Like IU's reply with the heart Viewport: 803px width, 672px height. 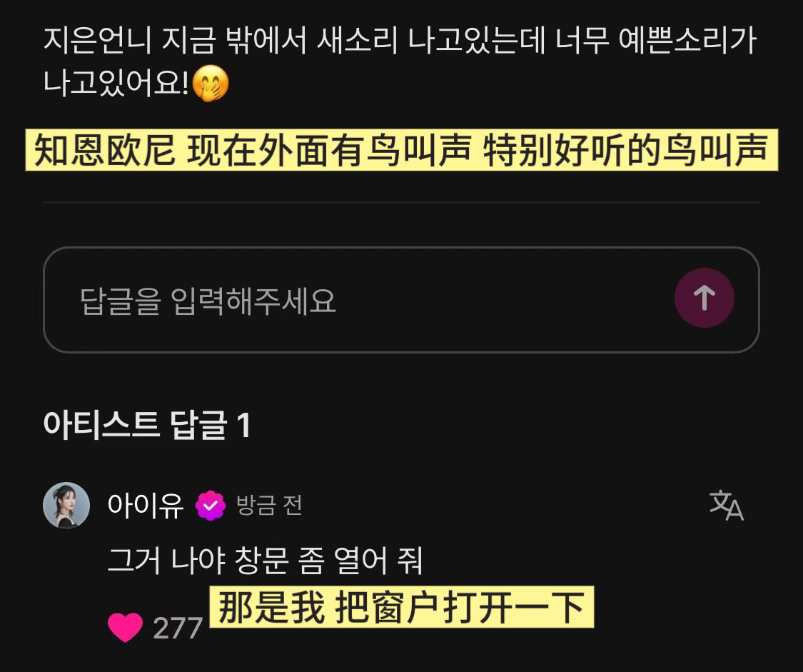tap(125, 627)
